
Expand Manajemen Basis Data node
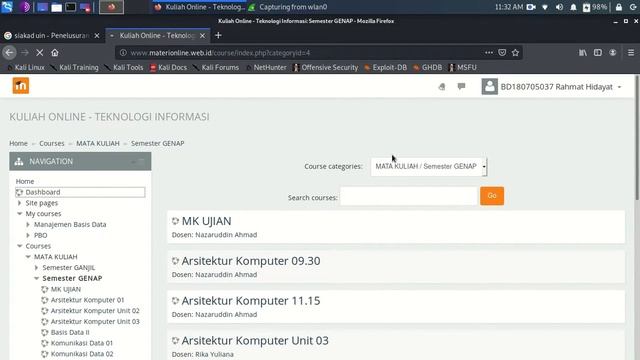click(28, 224)
